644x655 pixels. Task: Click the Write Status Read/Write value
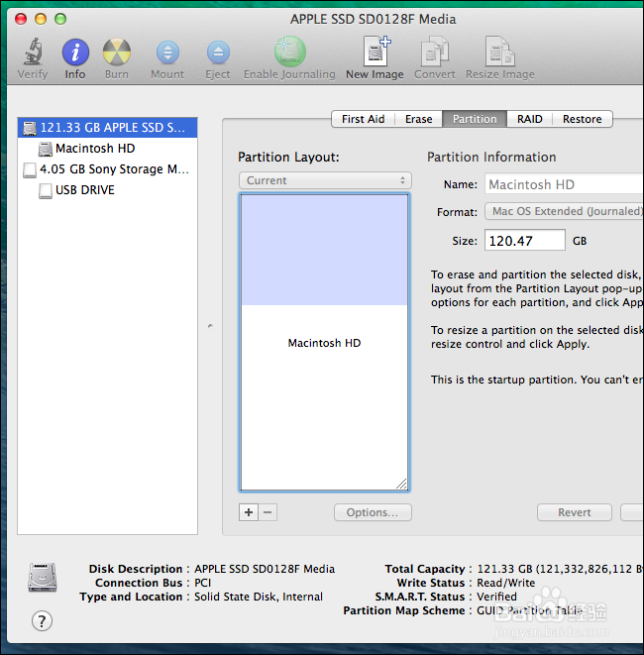tap(505, 583)
